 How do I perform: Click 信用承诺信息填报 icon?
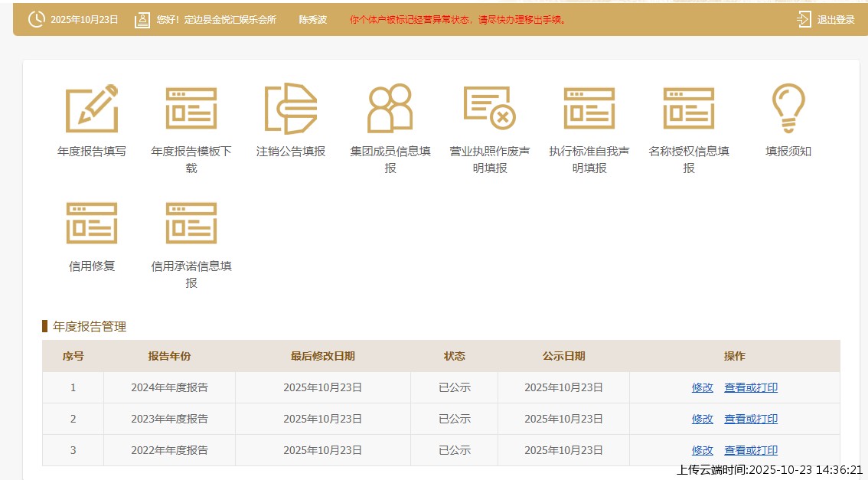click(191, 223)
